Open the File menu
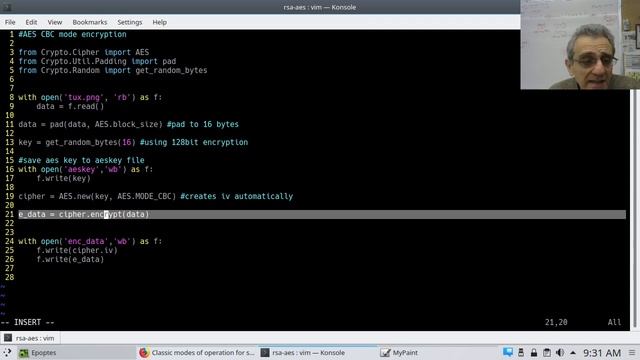The height and width of the screenshot is (360, 640). [x=10, y=22]
